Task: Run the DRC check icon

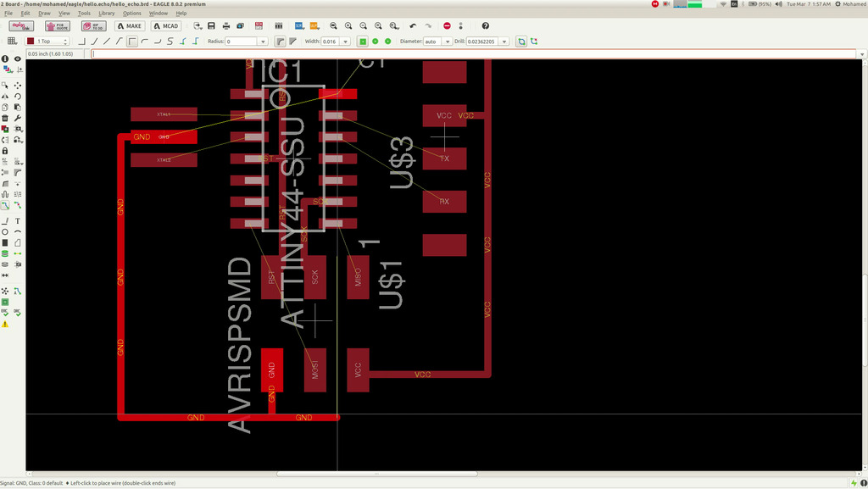Action: coord(18,313)
